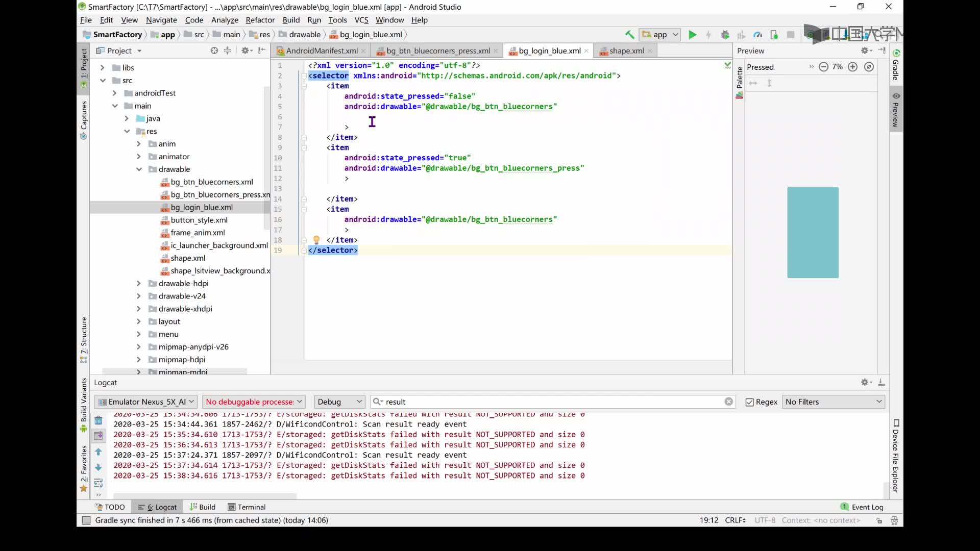Switch to AndroidManifest.xml tab
Viewport: 980px width, 551px height.
tap(321, 51)
